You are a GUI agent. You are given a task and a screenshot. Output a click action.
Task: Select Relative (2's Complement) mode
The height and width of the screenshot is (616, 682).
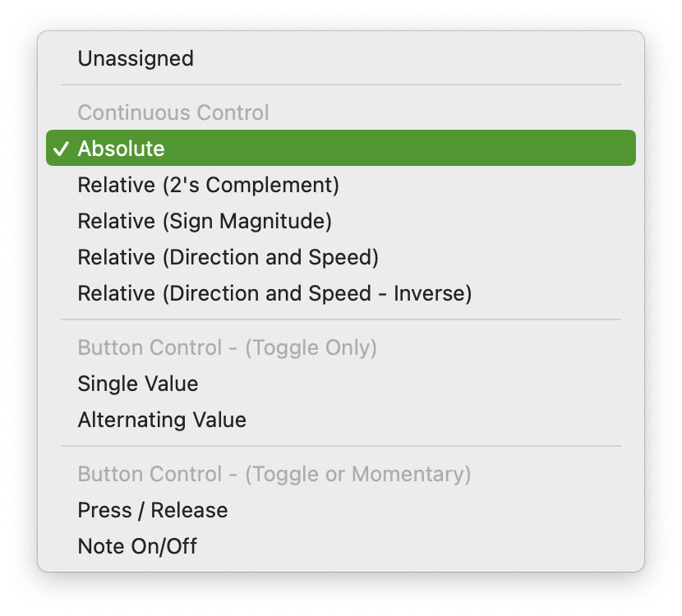(x=340, y=185)
